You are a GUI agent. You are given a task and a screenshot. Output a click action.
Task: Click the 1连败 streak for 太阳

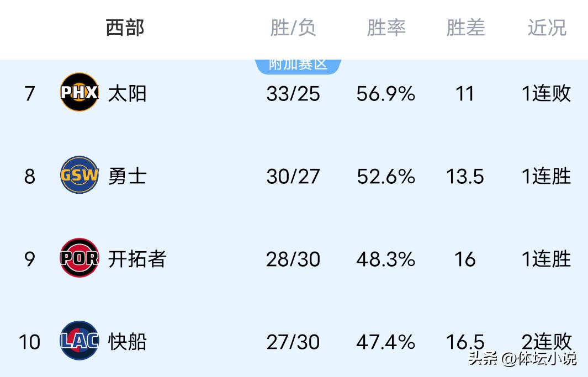click(x=546, y=93)
